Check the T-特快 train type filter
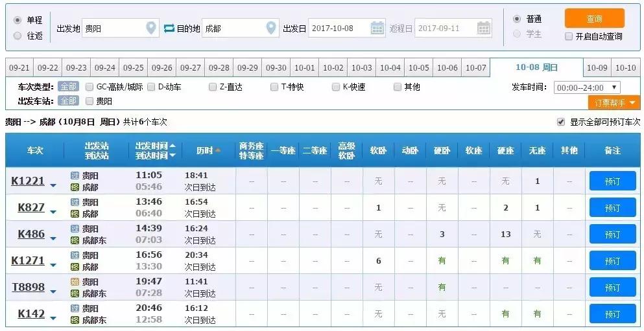This screenshot has width=644, height=331. click(274, 87)
